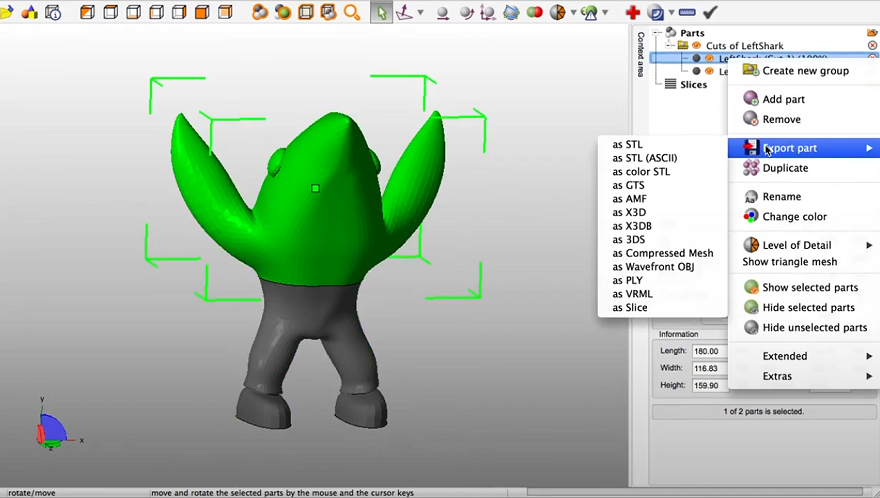The image size is (880, 498).
Task: Open the Export part submenu
Action: tap(804, 148)
